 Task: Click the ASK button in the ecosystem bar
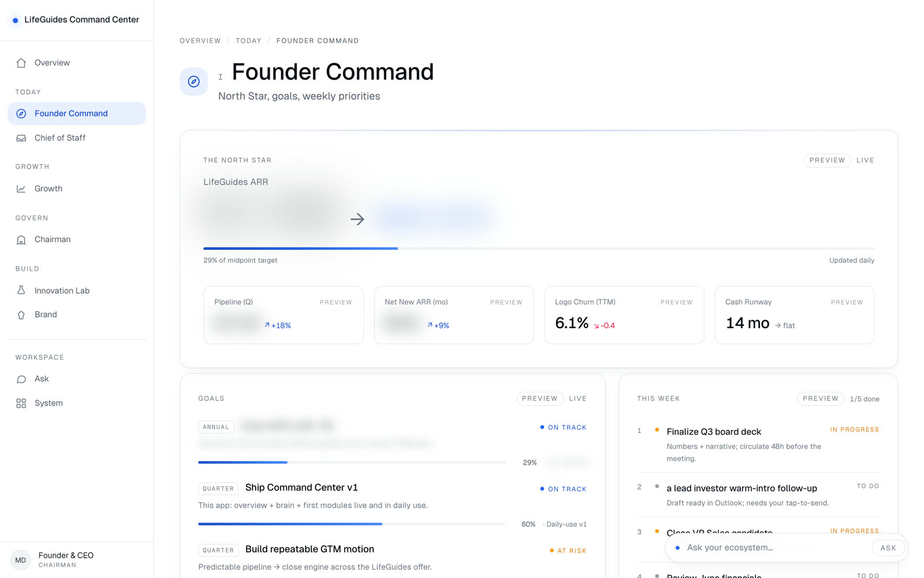[x=888, y=548]
